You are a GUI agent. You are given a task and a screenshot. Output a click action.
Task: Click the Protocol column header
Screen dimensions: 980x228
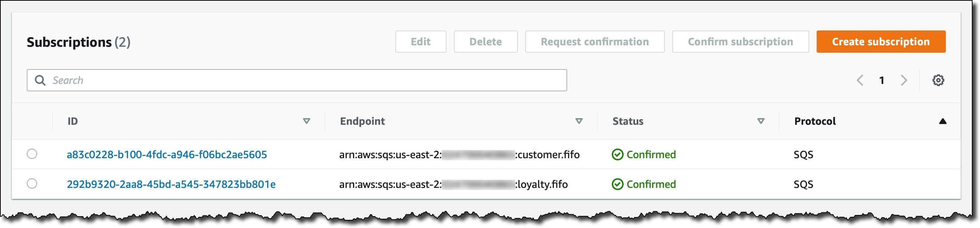coord(815,121)
